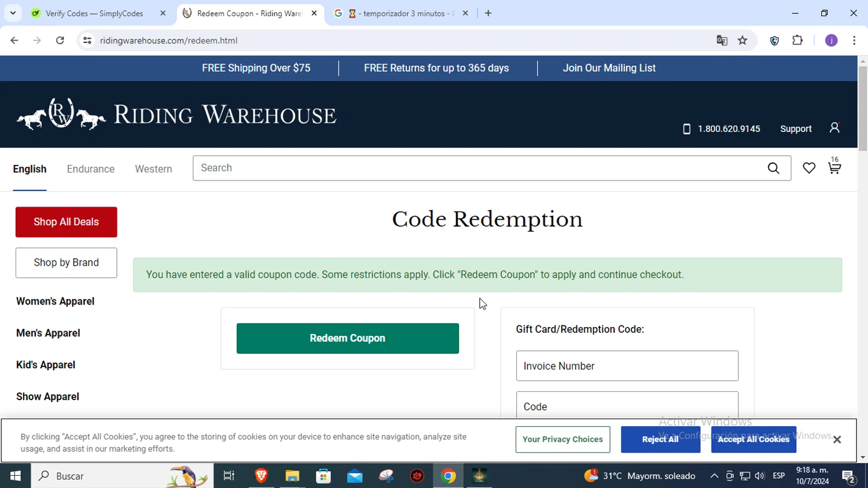Image resolution: width=868 pixels, height=488 pixels.
Task: Open Chrome from the taskbar
Action: click(x=448, y=476)
